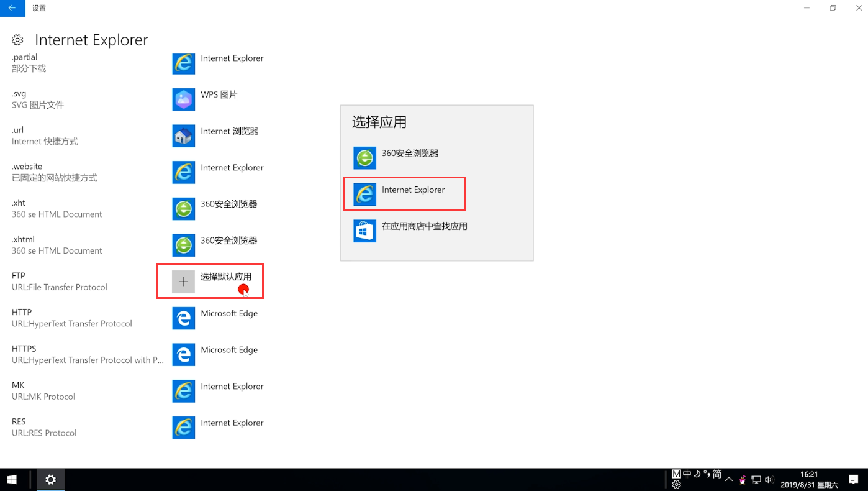868x491 pixels.
Task: Open the network tray icon
Action: (x=756, y=480)
